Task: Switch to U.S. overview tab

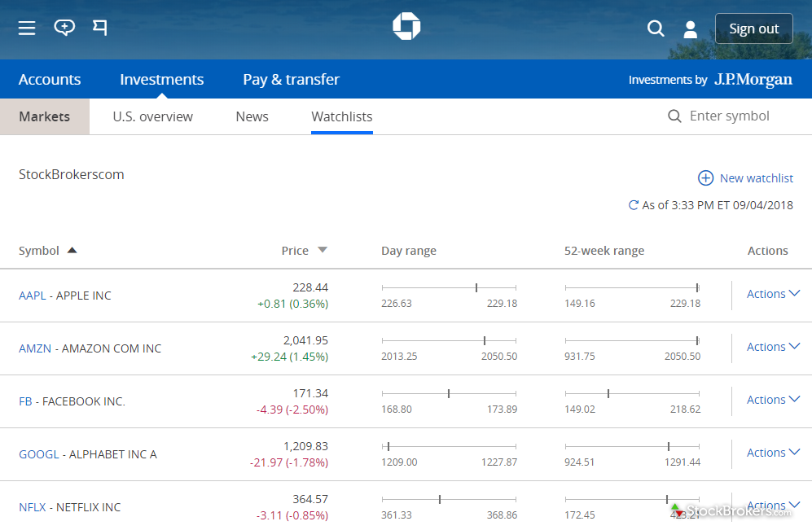Action: [153, 116]
